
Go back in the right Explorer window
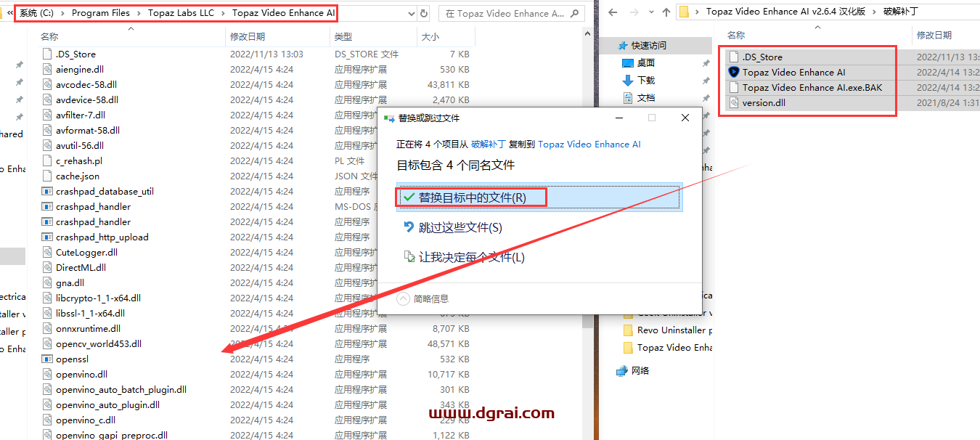point(613,12)
